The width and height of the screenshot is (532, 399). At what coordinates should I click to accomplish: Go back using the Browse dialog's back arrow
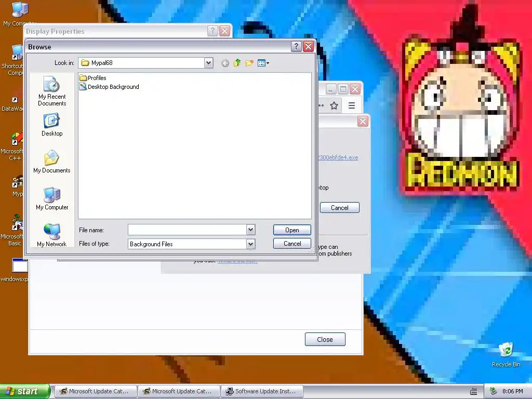point(225,63)
